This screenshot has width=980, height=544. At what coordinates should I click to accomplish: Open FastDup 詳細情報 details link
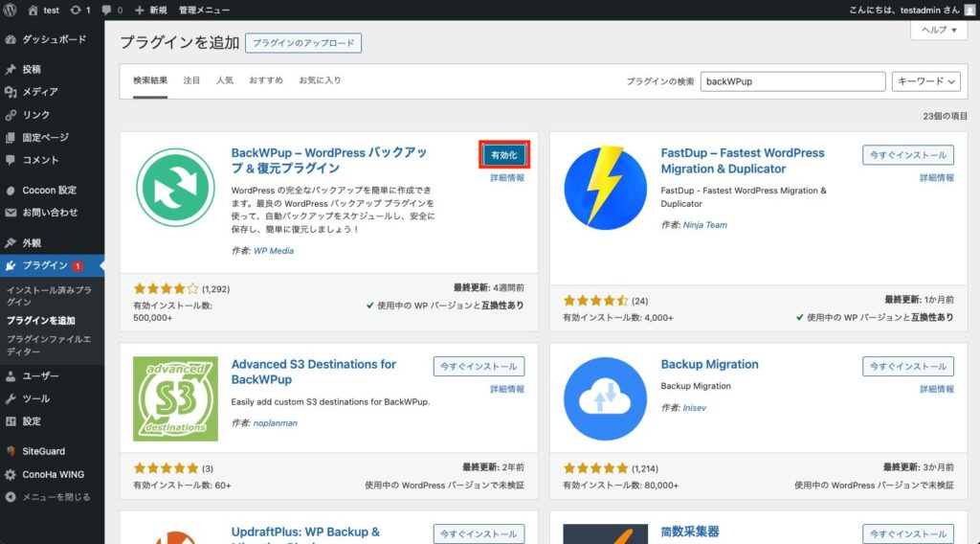point(937,178)
